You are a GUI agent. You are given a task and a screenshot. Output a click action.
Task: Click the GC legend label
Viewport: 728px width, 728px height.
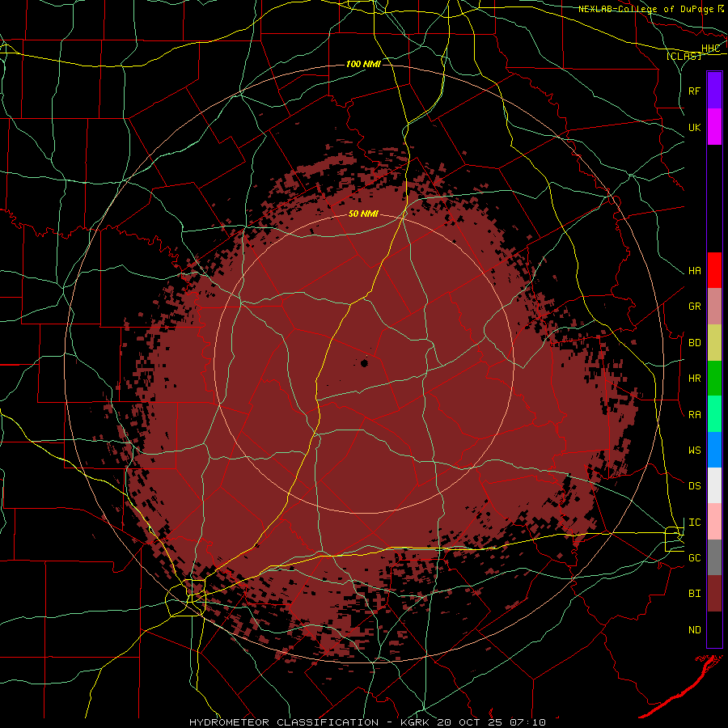coord(694,558)
